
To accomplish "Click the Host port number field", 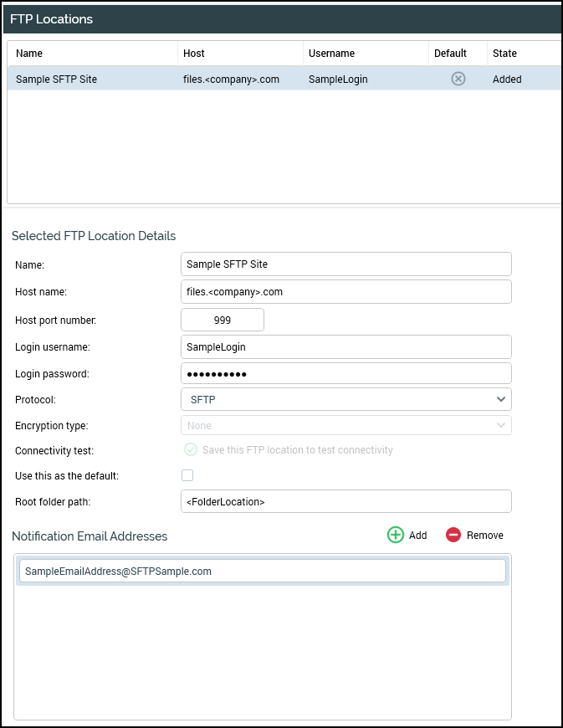I will pos(223,320).
